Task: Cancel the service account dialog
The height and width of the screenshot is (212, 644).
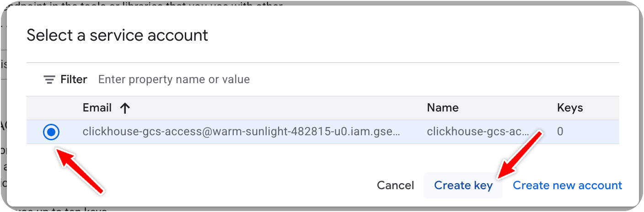Action: [x=395, y=185]
